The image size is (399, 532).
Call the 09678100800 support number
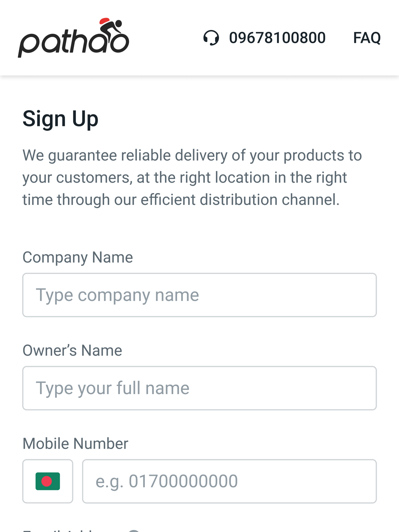[x=277, y=38]
